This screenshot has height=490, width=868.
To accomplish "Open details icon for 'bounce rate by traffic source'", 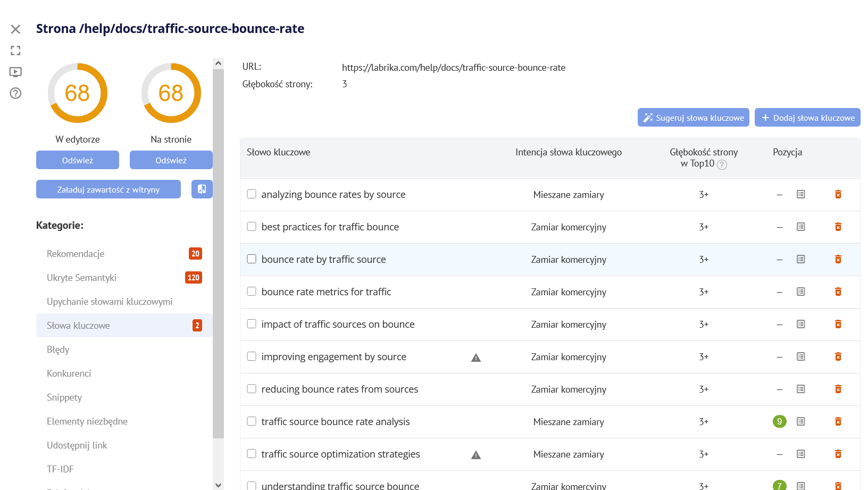I will click(x=800, y=260).
